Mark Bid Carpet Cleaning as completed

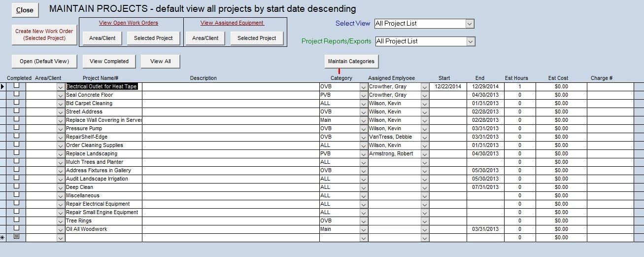coord(16,103)
